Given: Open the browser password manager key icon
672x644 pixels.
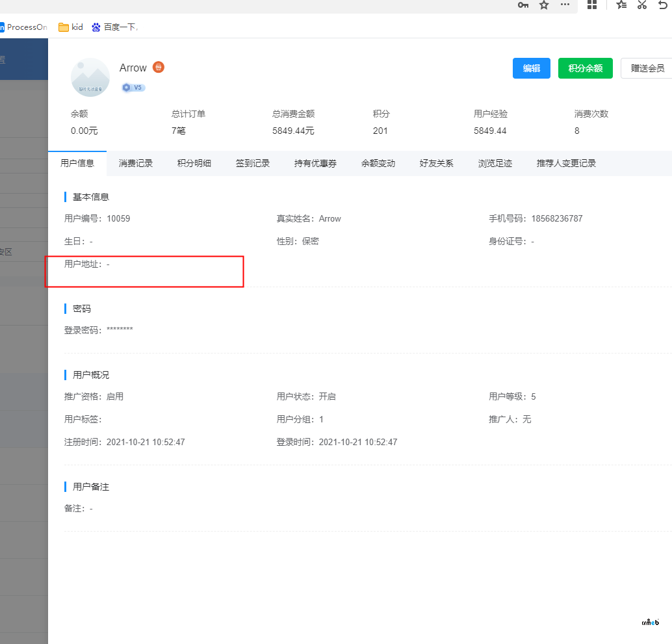Looking at the screenshot, I should click(523, 5).
